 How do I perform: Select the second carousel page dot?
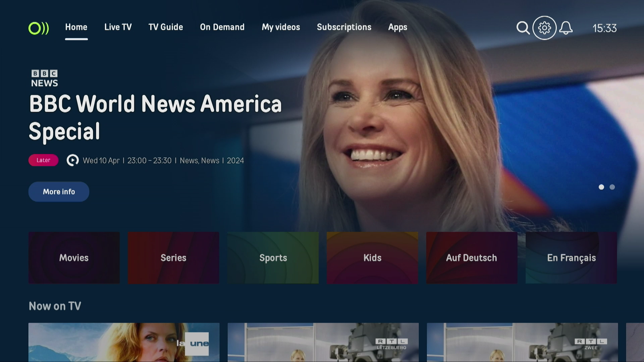pos(612,187)
